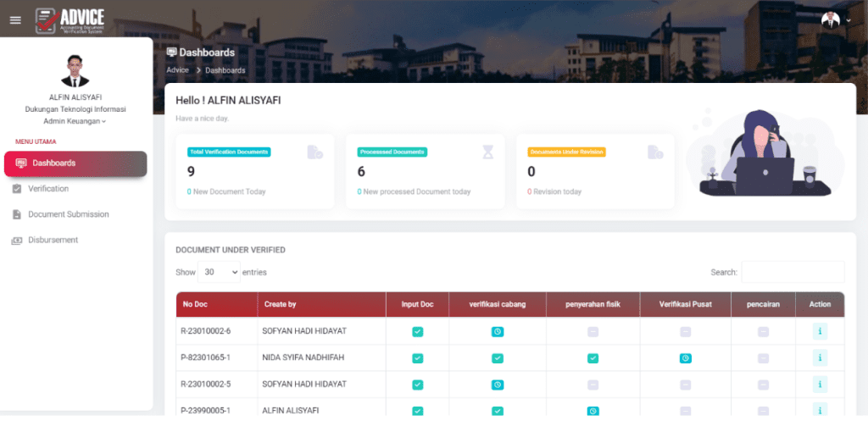Go to Document Submission menu

pos(68,214)
